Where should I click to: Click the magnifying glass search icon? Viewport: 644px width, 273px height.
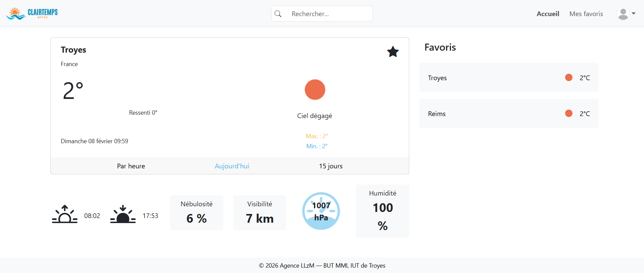(278, 14)
